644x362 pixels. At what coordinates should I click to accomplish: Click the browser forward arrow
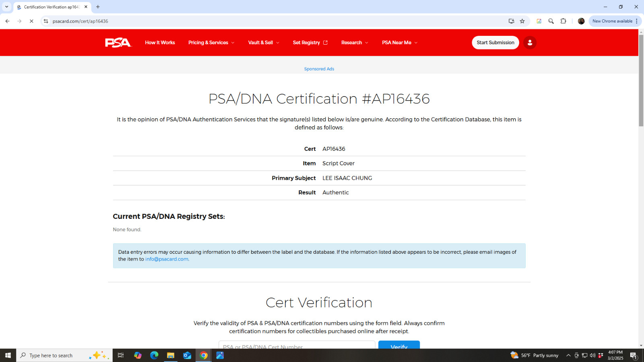(19, 21)
